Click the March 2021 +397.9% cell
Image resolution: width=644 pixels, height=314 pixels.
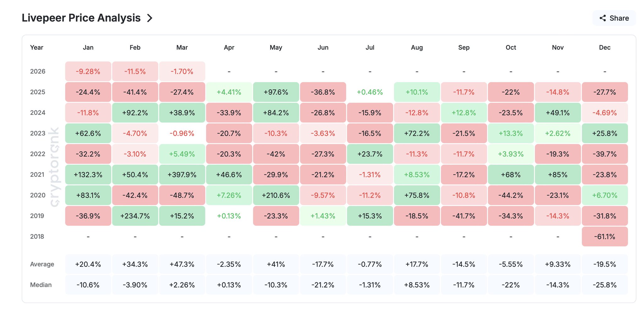coord(182,175)
